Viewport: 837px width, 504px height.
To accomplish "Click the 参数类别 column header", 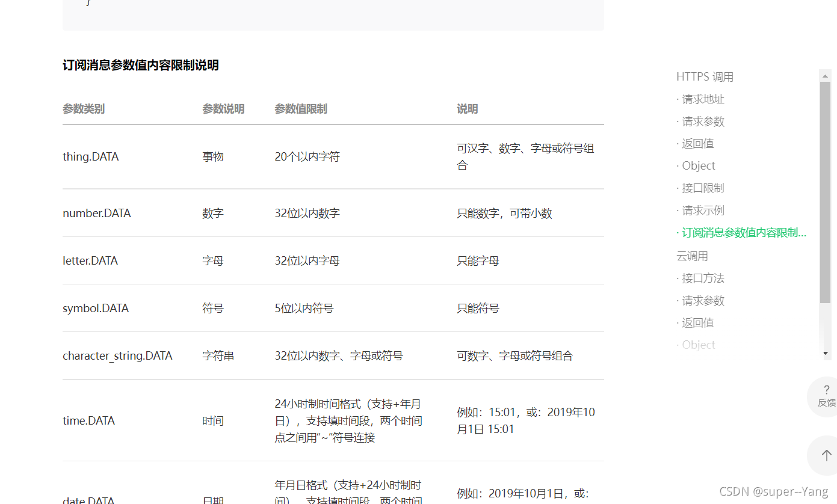I will 84,109.
